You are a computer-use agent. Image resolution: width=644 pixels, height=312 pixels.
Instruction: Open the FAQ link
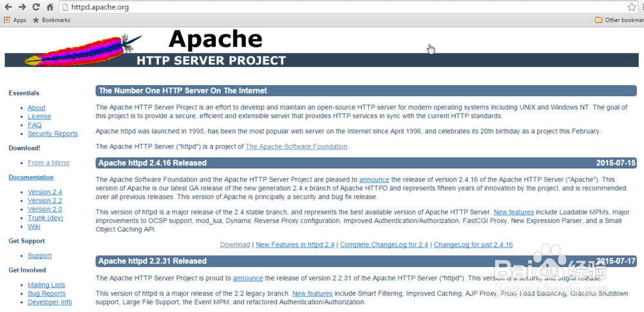tap(35, 125)
